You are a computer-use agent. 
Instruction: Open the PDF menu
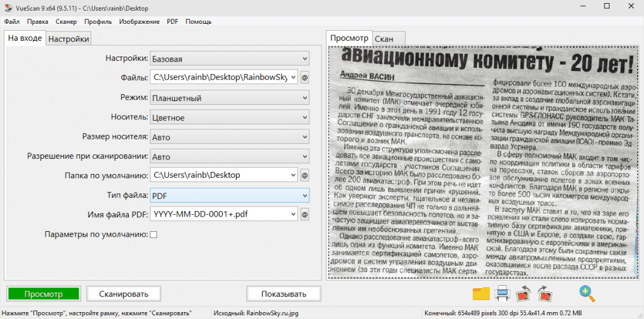(x=172, y=22)
